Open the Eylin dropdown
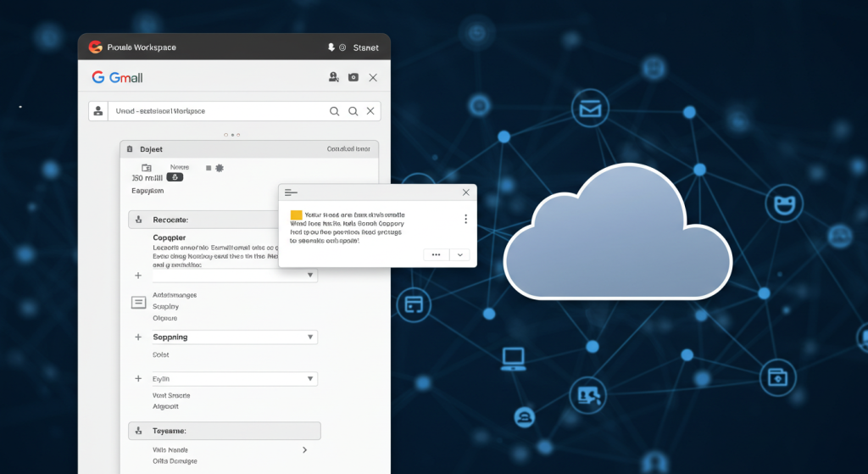868x474 pixels. click(x=234, y=379)
